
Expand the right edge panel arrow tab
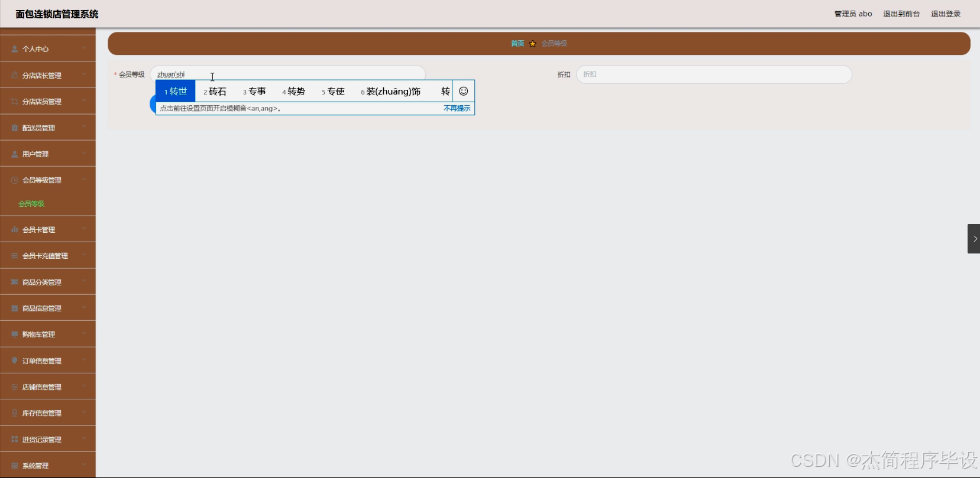[x=973, y=239]
